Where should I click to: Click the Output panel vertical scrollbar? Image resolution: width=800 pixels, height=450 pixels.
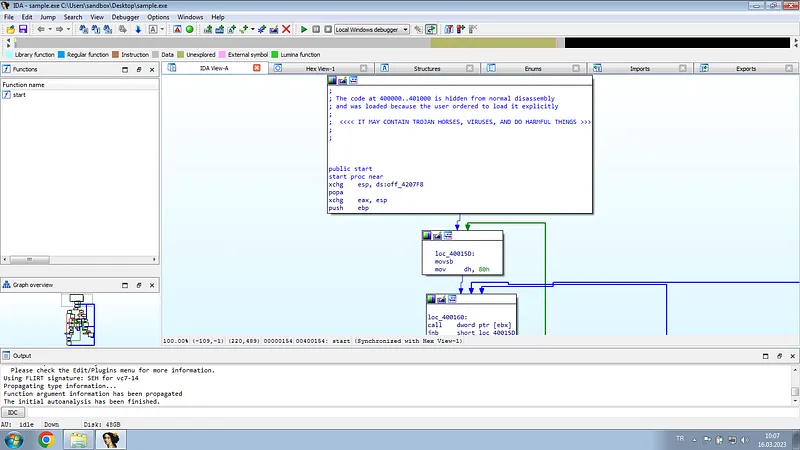coord(795,386)
